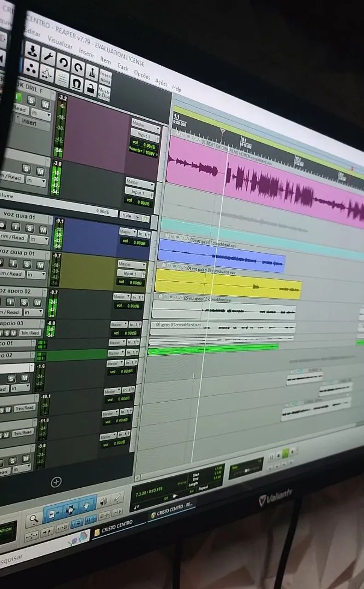
Task: Open the Inserir menu
Action: 87,52
